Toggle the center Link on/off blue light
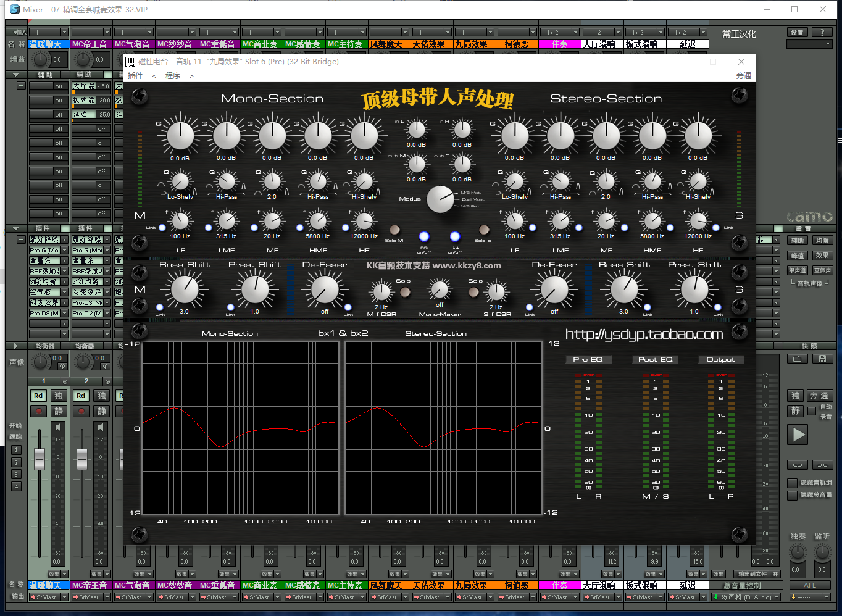Screen dimensions: 842x616 point(455,236)
